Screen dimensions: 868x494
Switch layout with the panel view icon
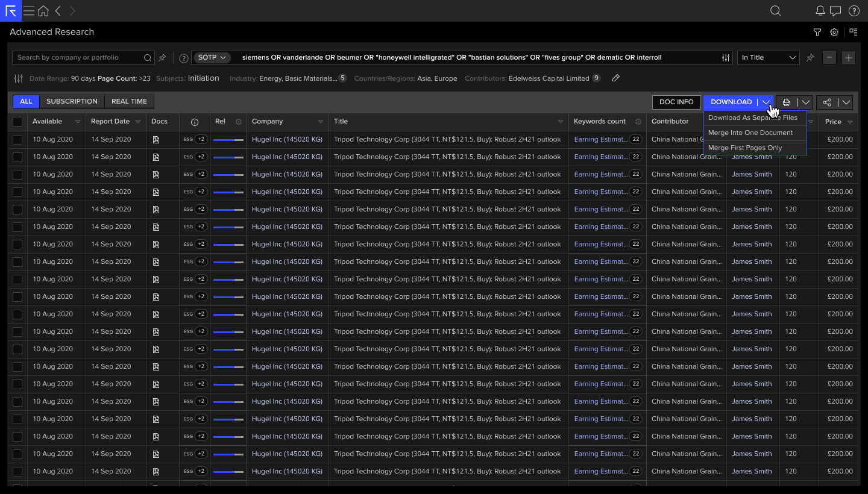[x=853, y=33]
